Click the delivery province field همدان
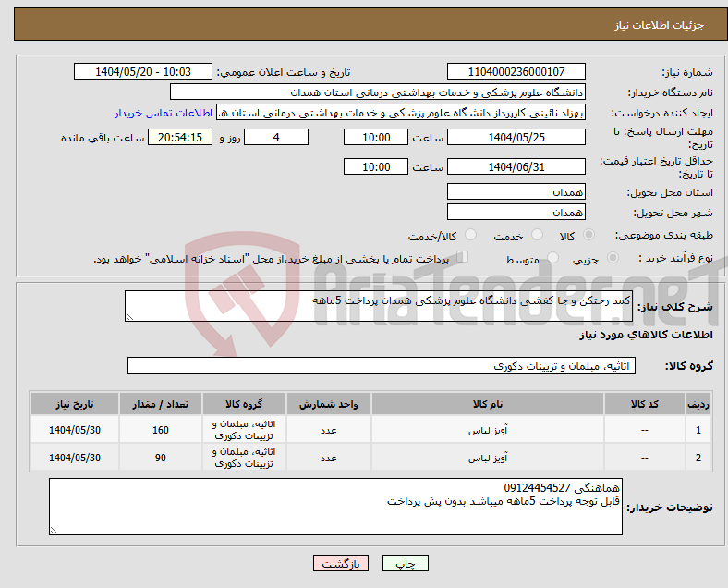The height and width of the screenshot is (588, 728). pyautogui.click(x=516, y=191)
